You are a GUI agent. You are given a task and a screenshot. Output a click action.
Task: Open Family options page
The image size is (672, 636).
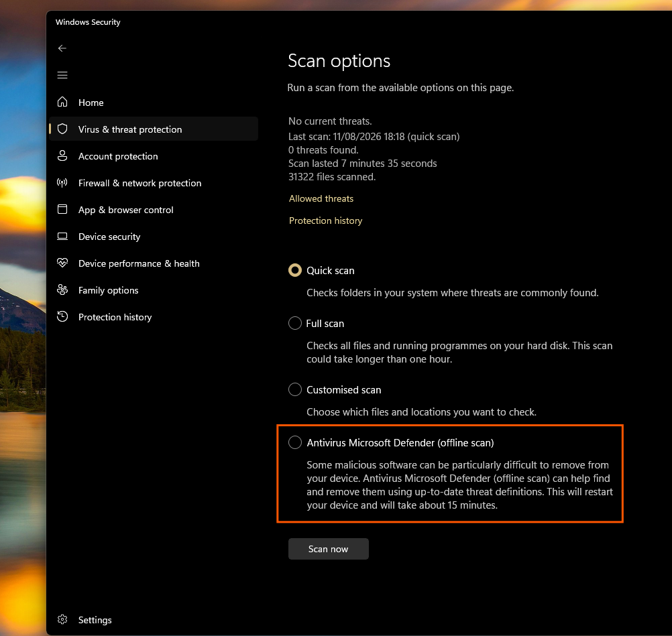(x=154, y=290)
